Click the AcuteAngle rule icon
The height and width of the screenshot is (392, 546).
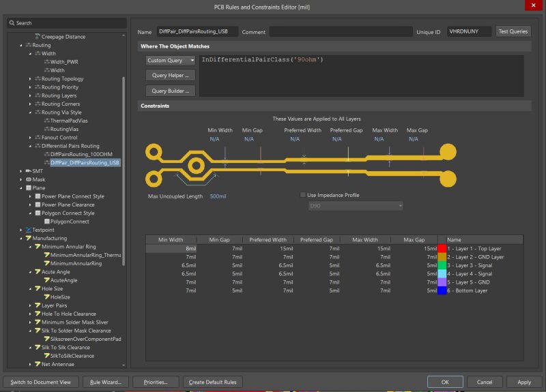tap(46, 280)
